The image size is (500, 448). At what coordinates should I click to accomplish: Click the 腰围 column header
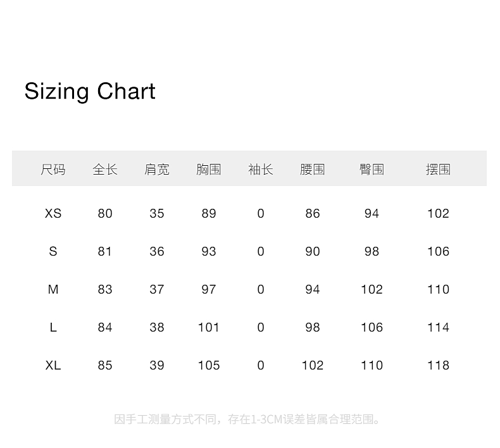pyautogui.click(x=312, y=170)
